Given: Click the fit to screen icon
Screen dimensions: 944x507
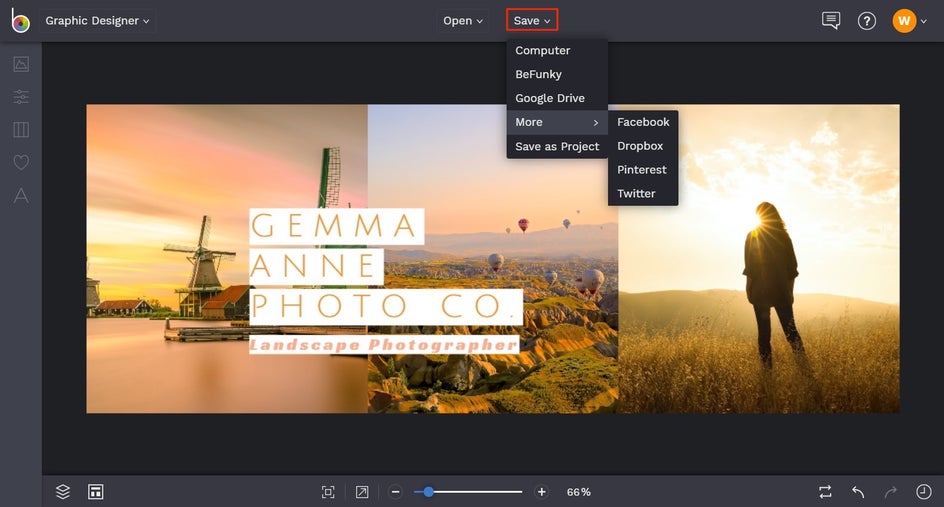Looking at the screenshot, I should (328, 492).
